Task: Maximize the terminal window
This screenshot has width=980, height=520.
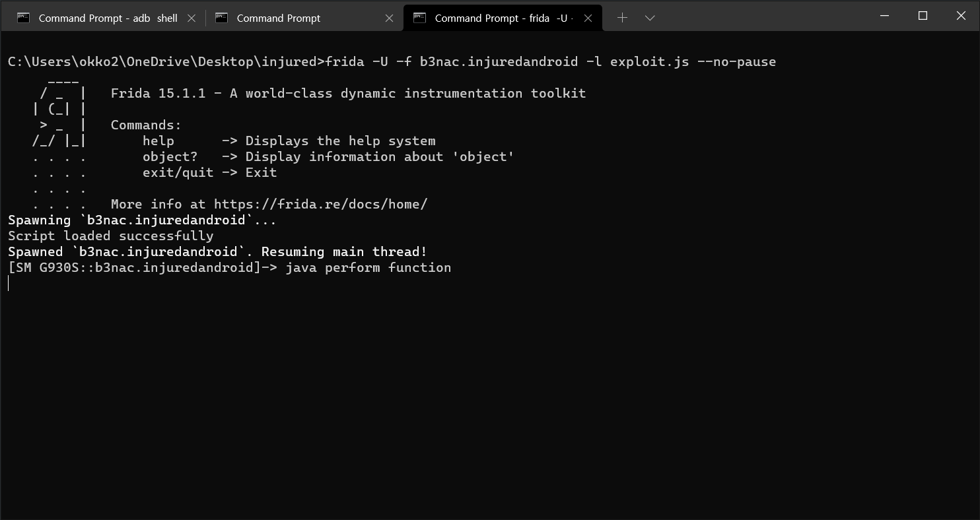Action: tap(923, 16)
